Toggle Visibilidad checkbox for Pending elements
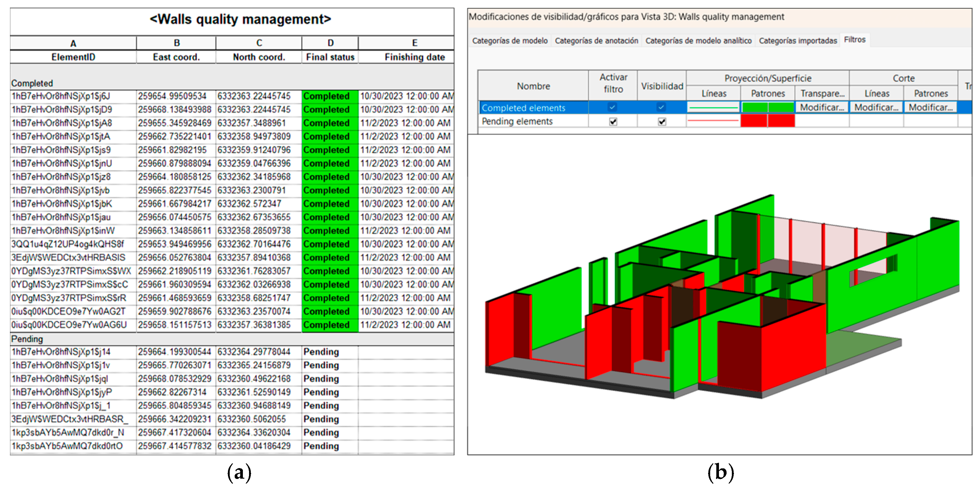The image size is (980, 493). pos(662,121)
